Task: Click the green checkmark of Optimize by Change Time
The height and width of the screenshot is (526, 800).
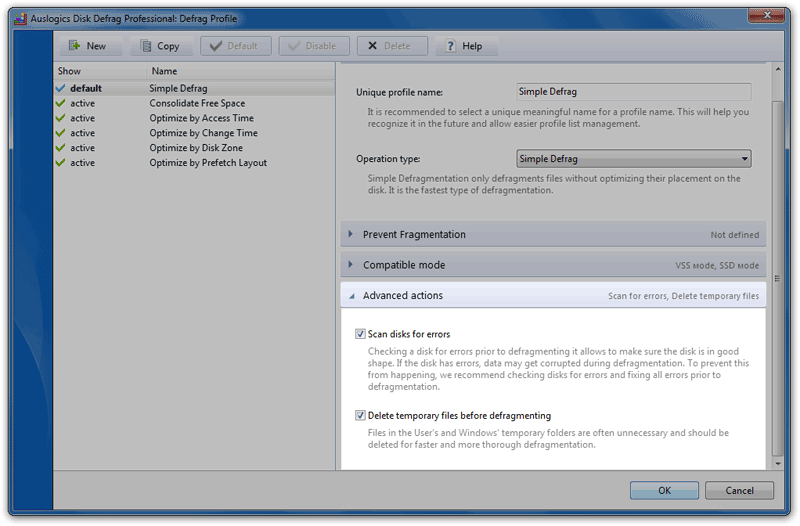Action: click(x=60, y=133)
